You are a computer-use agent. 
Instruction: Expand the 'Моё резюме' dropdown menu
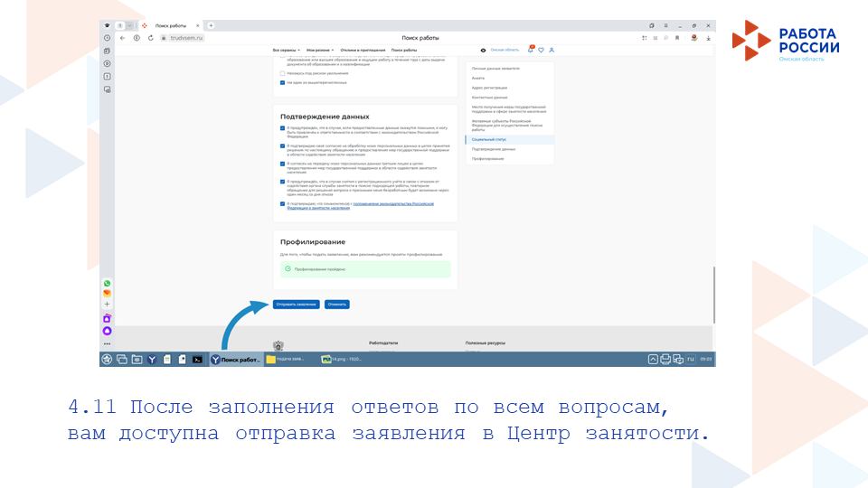[319, 50]
